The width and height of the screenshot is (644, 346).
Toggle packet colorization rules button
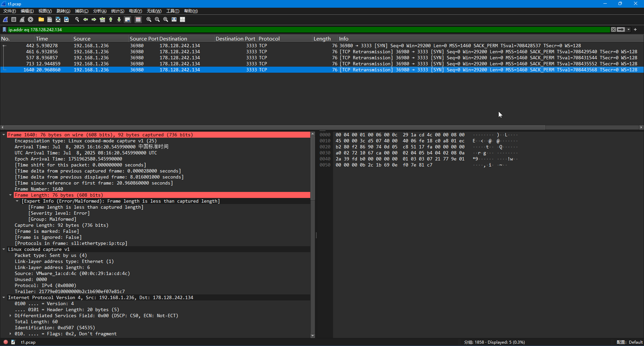click(x=138, y=20)
